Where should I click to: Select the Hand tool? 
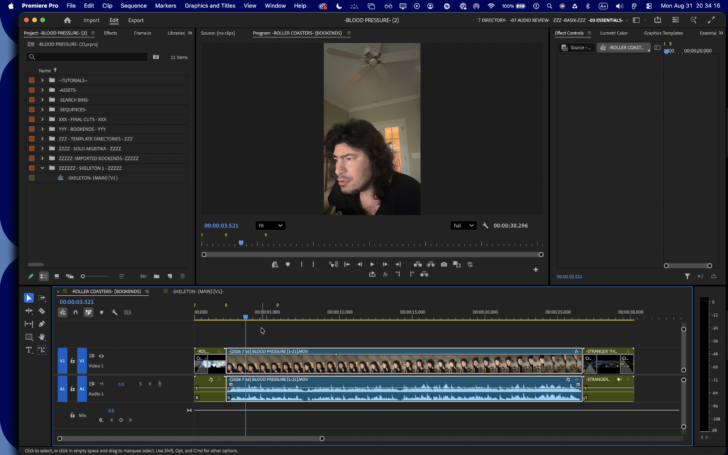coord(42,337)
